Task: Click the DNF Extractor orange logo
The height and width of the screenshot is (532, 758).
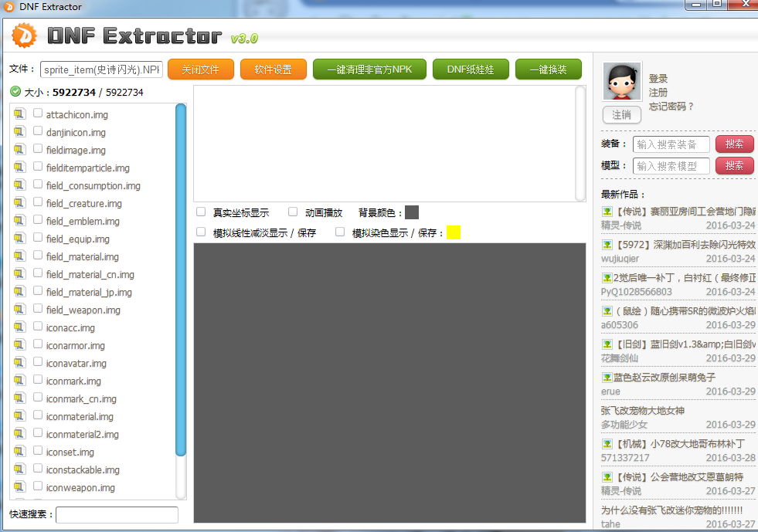Action: point(25,35)
